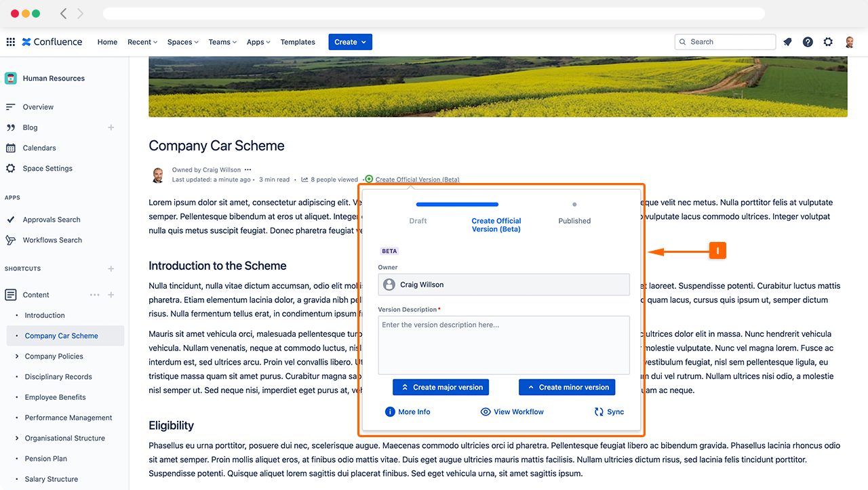
Task: Click into the Version Description text field
Action: [x=504, y=345]
